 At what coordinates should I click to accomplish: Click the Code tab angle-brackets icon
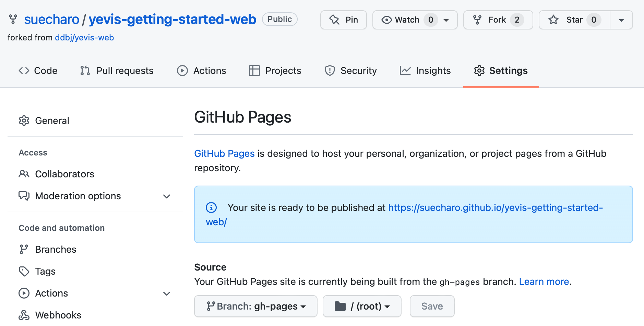(24, 71)
